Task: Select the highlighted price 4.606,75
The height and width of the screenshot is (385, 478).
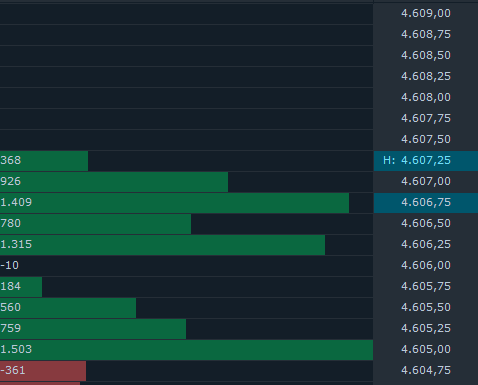Action: click(426, 203)
